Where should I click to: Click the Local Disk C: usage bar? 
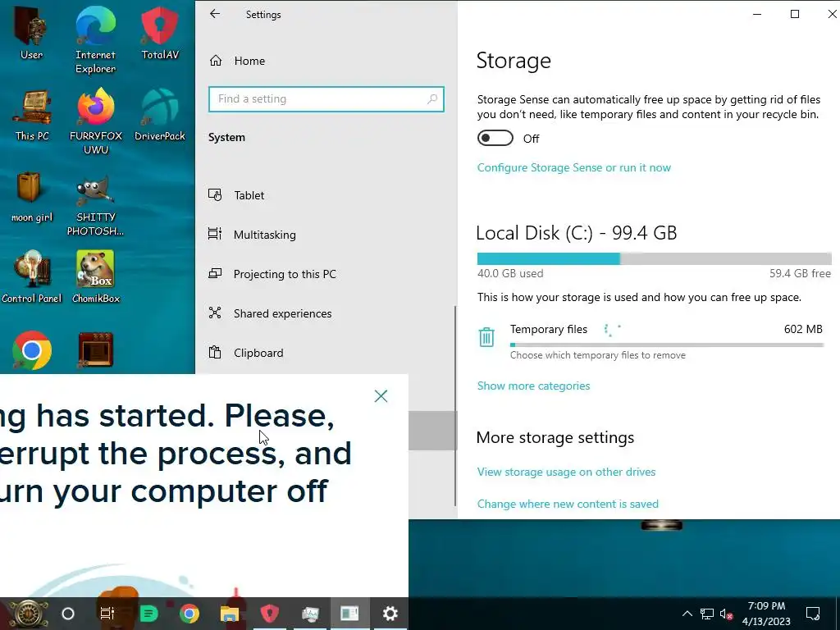tap(654, 258)
